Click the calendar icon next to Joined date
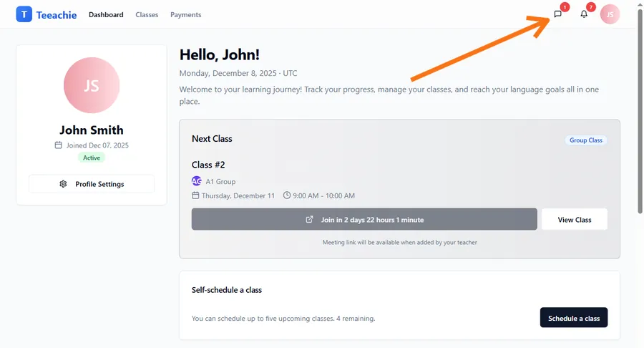This screenshot has height=348, width=644. (59, 145)
